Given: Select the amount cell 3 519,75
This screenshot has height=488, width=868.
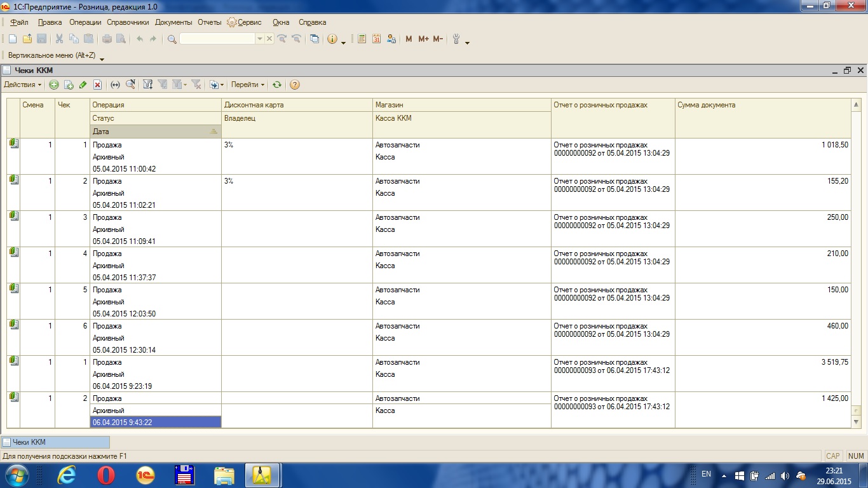Looking at the screenshot, I should click(763, 374).
